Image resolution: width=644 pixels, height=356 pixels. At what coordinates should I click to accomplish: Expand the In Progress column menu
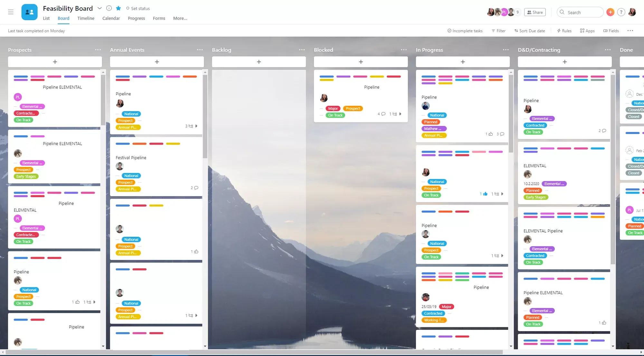tap(505, 50)
